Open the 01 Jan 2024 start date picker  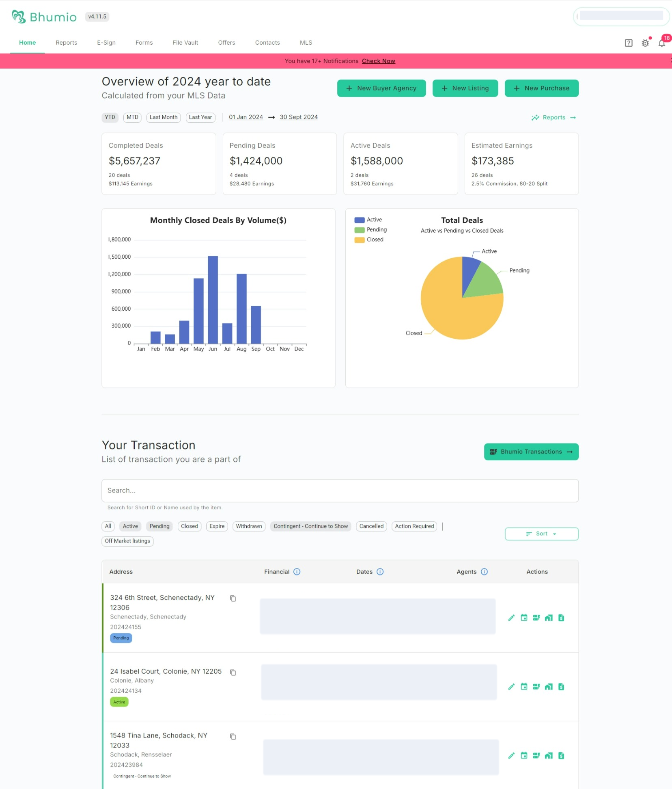click(246, 117)
